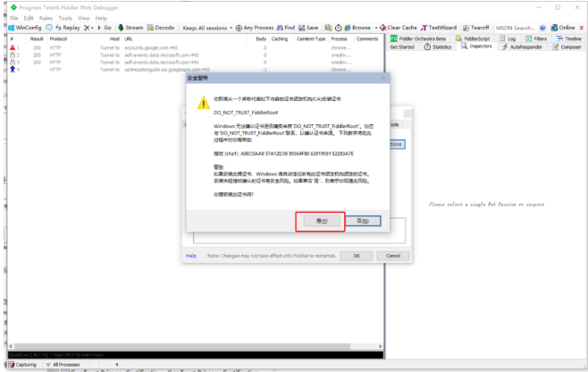Open the Rules menu

click(46, 18)
